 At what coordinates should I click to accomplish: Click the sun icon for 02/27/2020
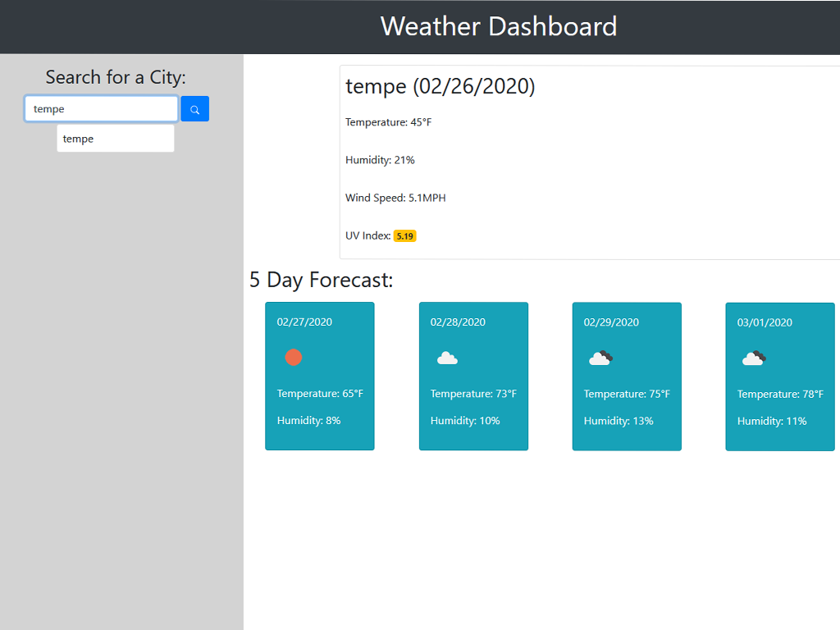click(293, 358)
